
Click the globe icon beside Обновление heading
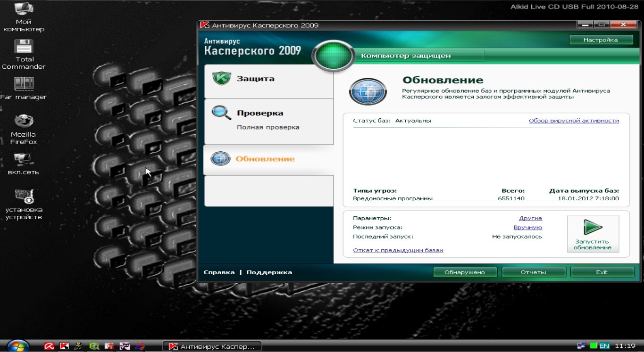coord(368,91)
